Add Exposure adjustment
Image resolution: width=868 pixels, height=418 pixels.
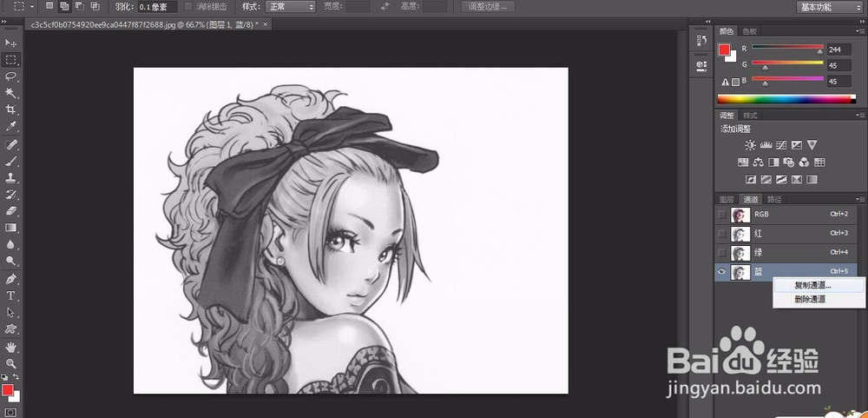[x=797, y=145]
